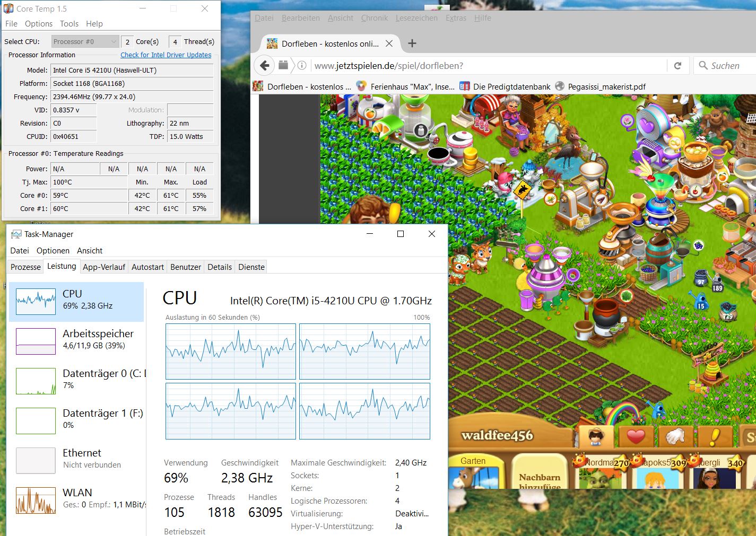Click the white glove icon in game toolbar
Screen dimensions: 756x536
(675, 437)
